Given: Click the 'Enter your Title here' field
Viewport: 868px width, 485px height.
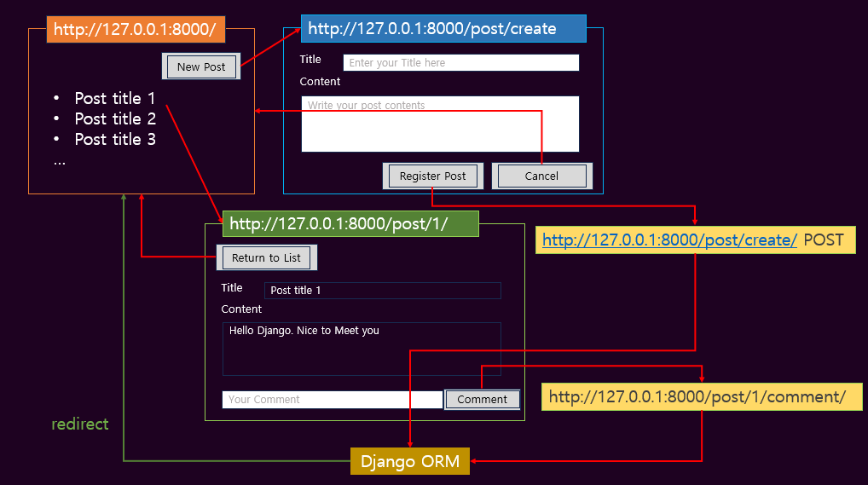Looking at the screenshot, I should pos(460,62).
